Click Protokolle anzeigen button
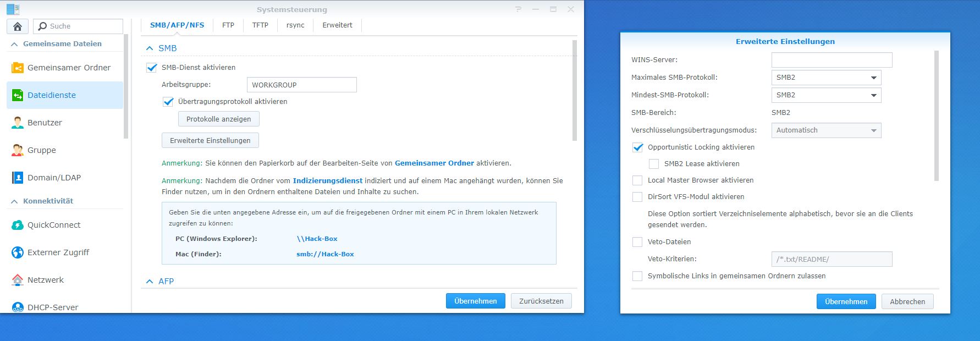980x341 pixels. pyautogui.click(x=219, y=119)
